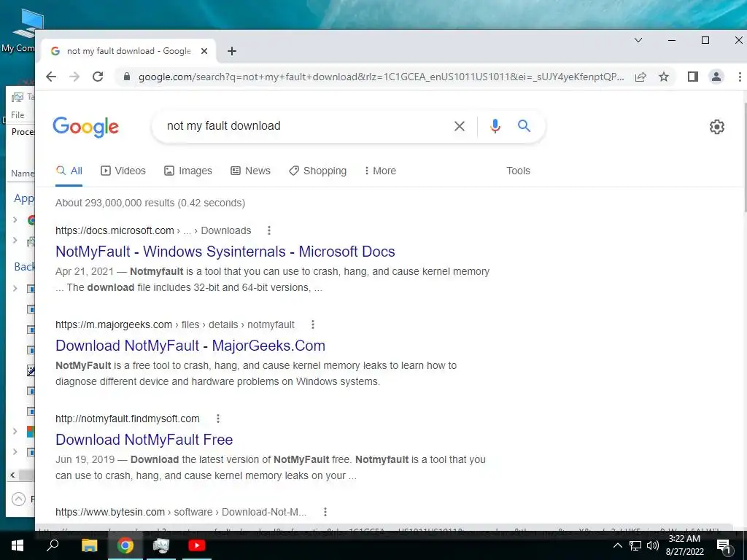Bookmark this page with the star icon
The height and width of the screenshot is (560, 747).
(x=664, y=77)
